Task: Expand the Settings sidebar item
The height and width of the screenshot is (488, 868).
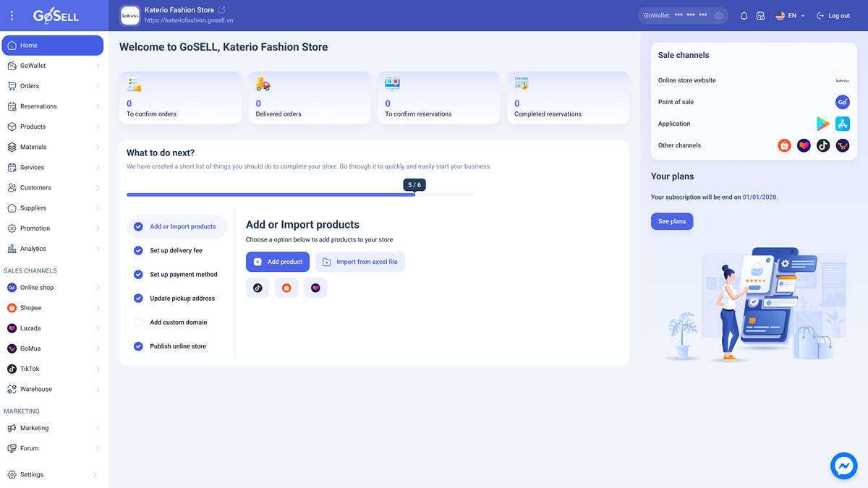Action: 54,475
